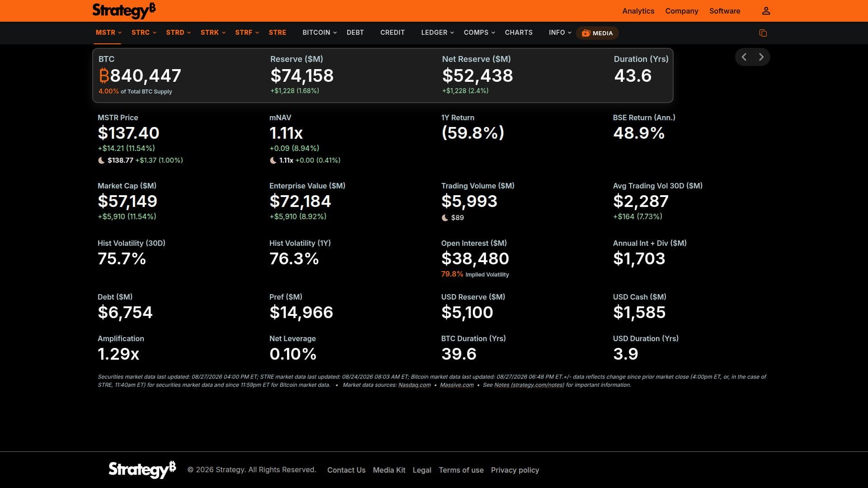Go to previous metrics card with left arrow
The width and height of the screenshot is (868, 488).
744,57
